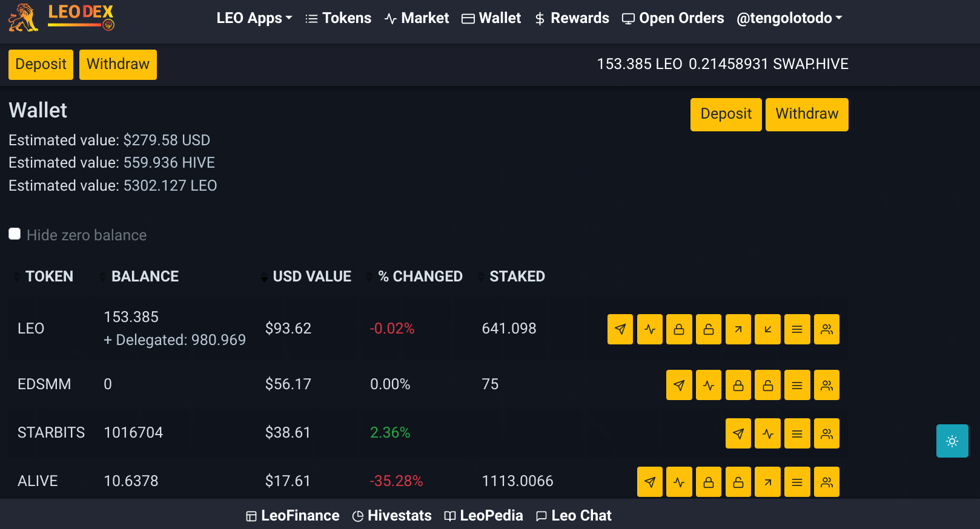Click Deposit button beside Wallet heading

[726, 114]
